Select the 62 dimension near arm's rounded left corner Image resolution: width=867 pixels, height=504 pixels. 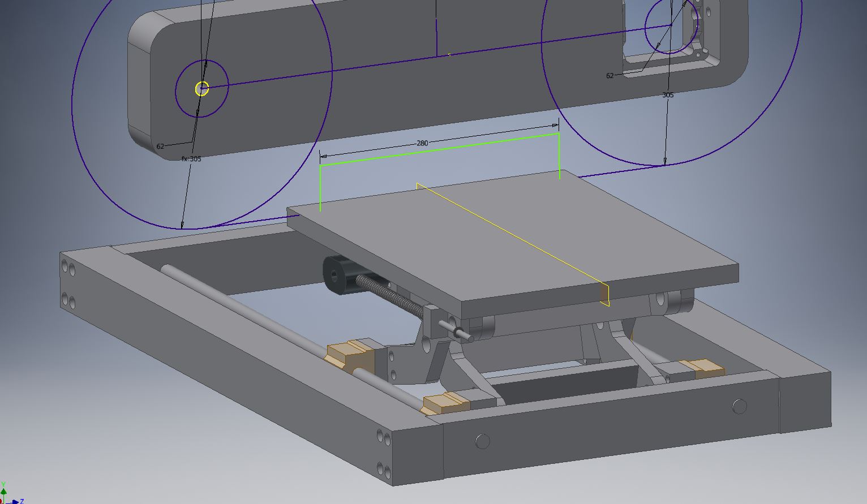[x=160, y=146]
